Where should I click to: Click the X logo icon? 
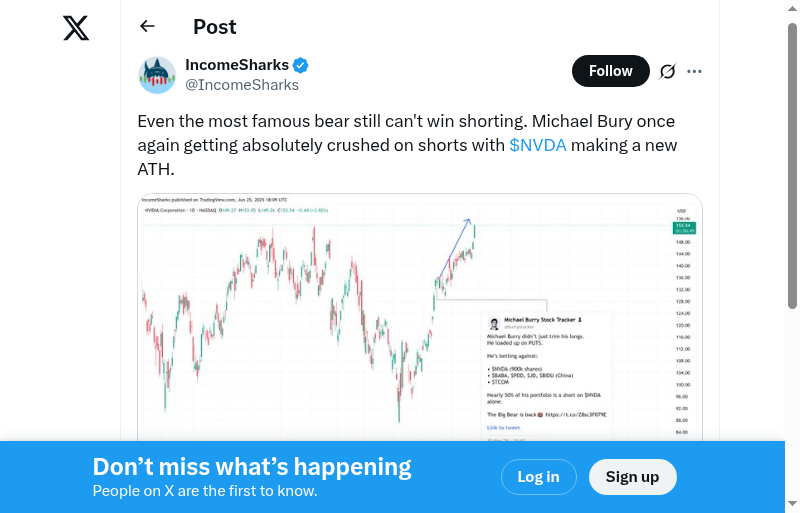coord(76,28)
